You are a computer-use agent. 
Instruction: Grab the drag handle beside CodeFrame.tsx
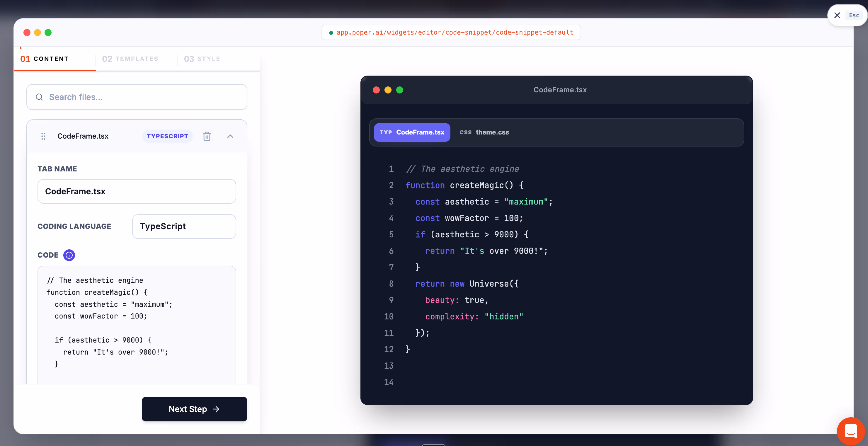pos(43,136)
